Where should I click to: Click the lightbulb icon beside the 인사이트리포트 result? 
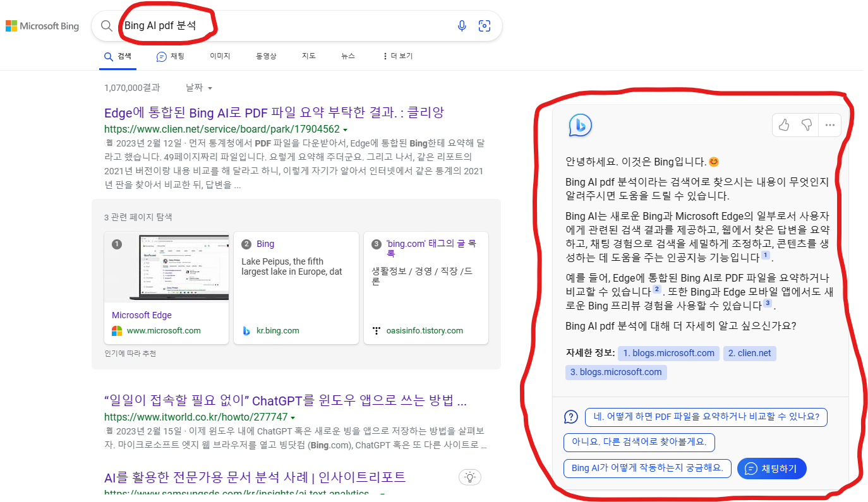pyautogui.click(x=469, y=477)
